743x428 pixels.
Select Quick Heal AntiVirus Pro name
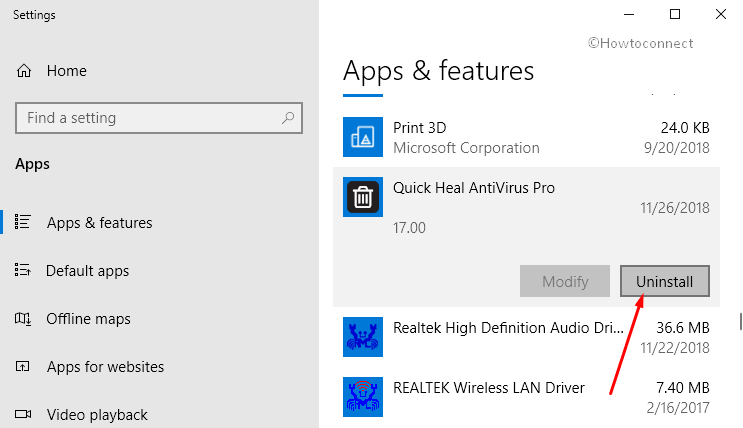tap(474, 188)
